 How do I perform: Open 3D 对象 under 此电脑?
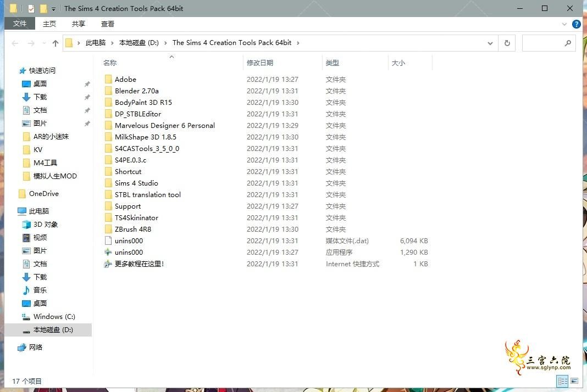(45, 225)
